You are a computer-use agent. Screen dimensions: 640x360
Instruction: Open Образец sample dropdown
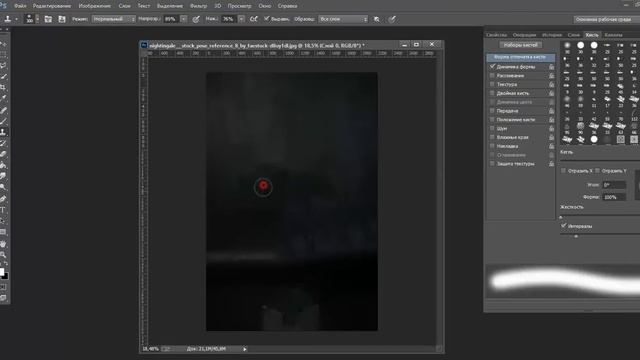coord(343,19)
